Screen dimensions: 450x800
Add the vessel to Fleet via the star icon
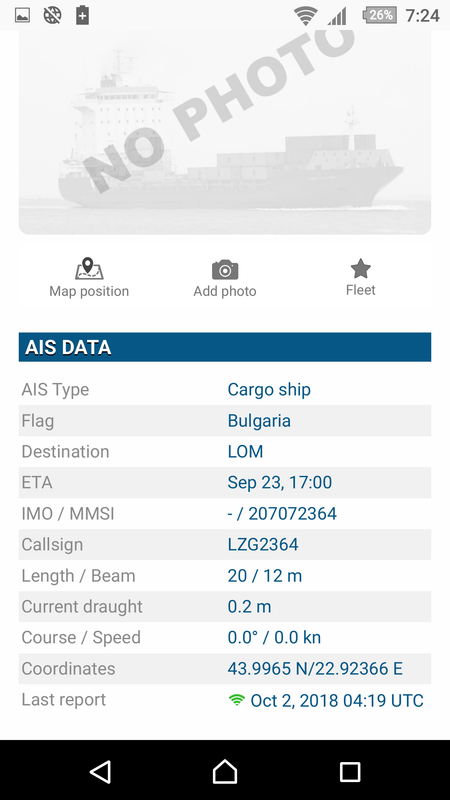tap(361, 268)
